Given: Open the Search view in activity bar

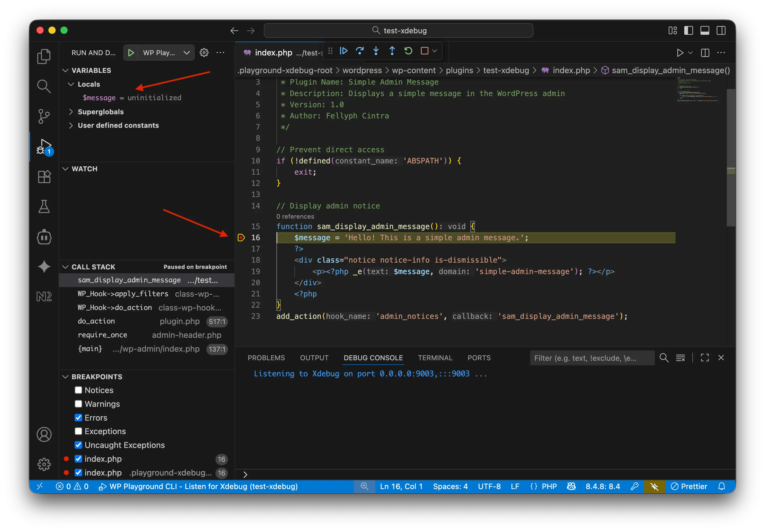Looking at the screenshot, I should [44, 86].
